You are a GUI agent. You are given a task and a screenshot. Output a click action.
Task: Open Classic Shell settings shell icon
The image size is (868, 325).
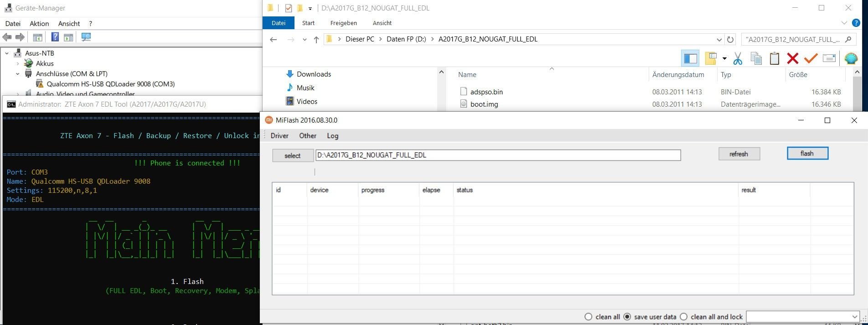[851, 58]
